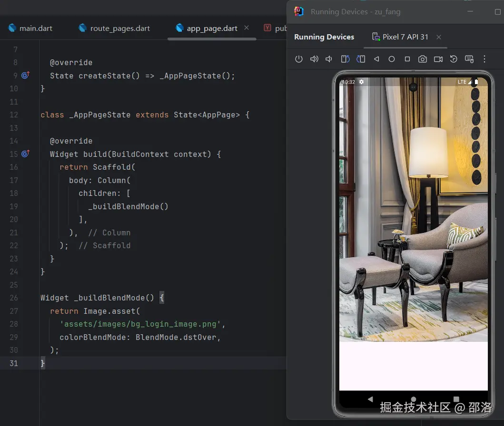Close the app_page.dart tab
This screenshot has height=426, width=504.
point(247,28)
